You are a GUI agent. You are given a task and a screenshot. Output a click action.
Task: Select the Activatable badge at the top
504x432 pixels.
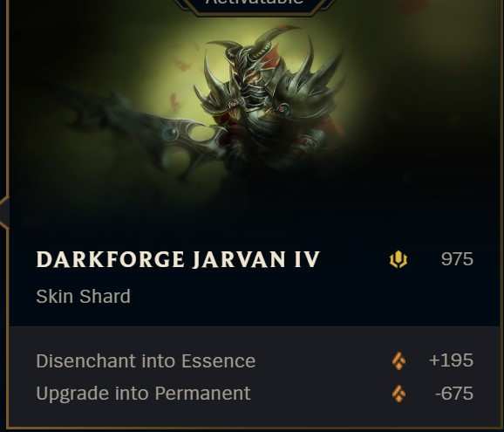pyautogui.click(x=254, y=5)
